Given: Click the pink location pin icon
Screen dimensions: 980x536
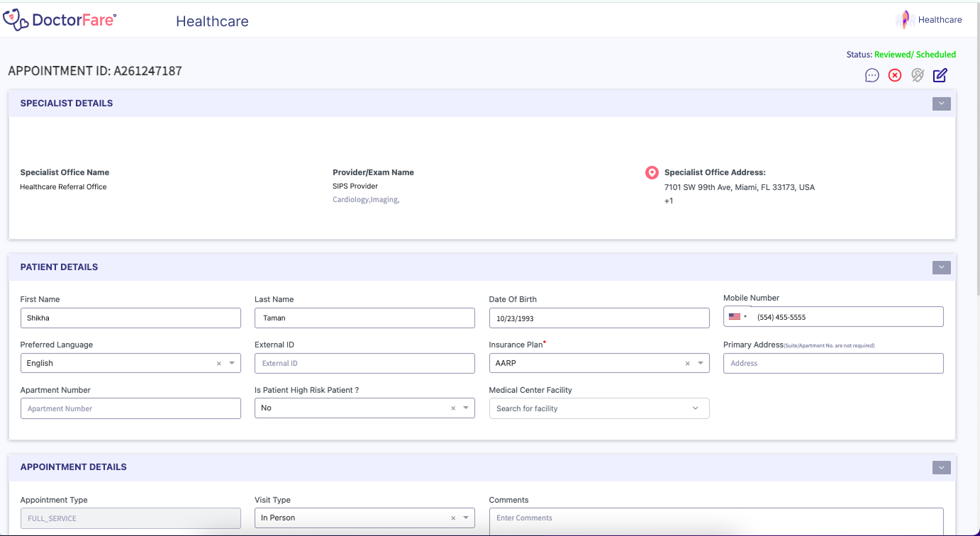Looking at the screenshot, I should coord(652,172).
